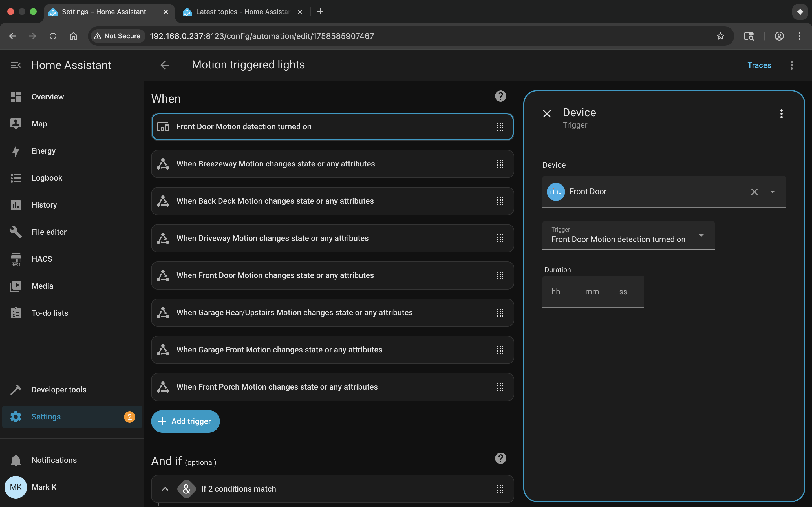
Task: Open the Trigger type dropdown
Action: (x=701, y=235)
